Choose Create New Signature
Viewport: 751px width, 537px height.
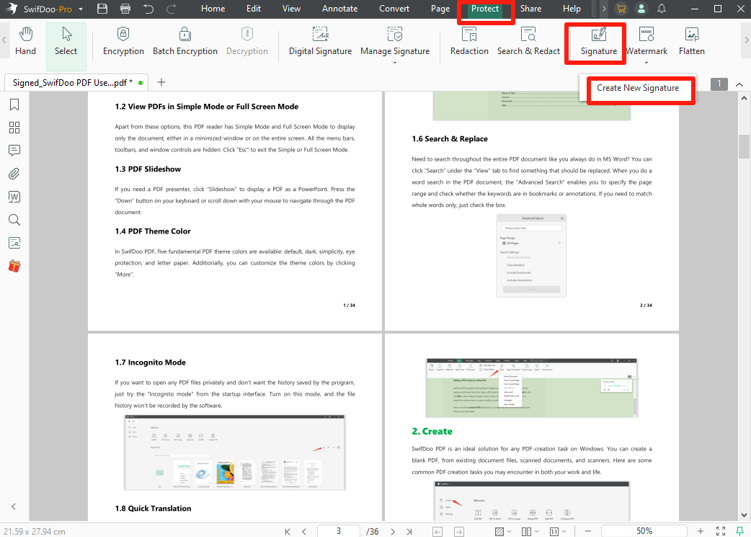[x=637, y=88]
